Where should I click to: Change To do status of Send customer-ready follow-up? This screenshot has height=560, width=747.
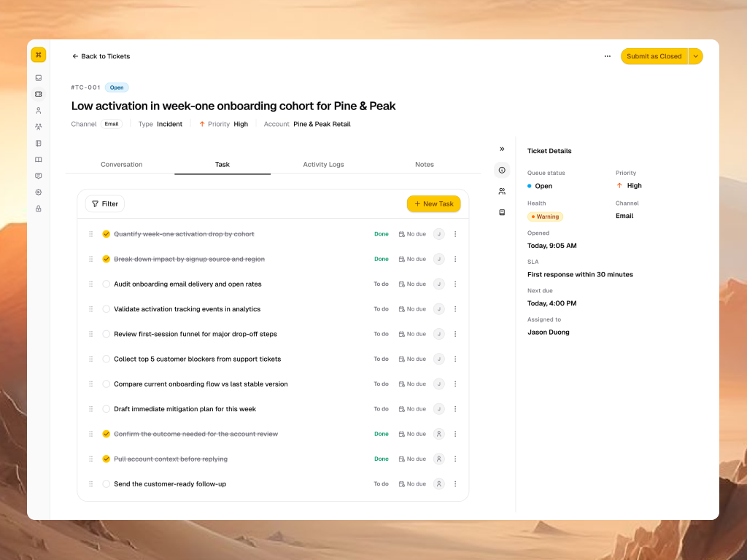[x=381, y=484]
